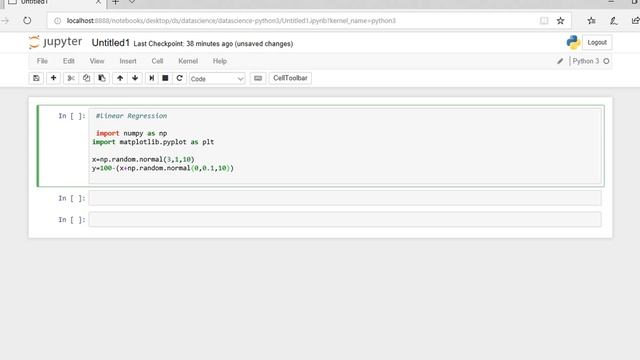Click the second empty code cell
Image resolution: width=640 pixels, height=360 pixels.
click(345, 198)
